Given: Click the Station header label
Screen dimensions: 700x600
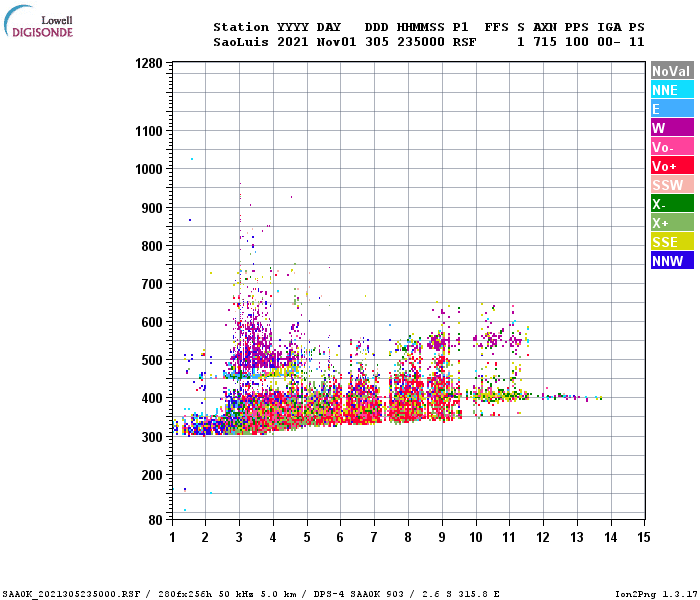Looking at the screenshot, I should click(x=241, y=27).
